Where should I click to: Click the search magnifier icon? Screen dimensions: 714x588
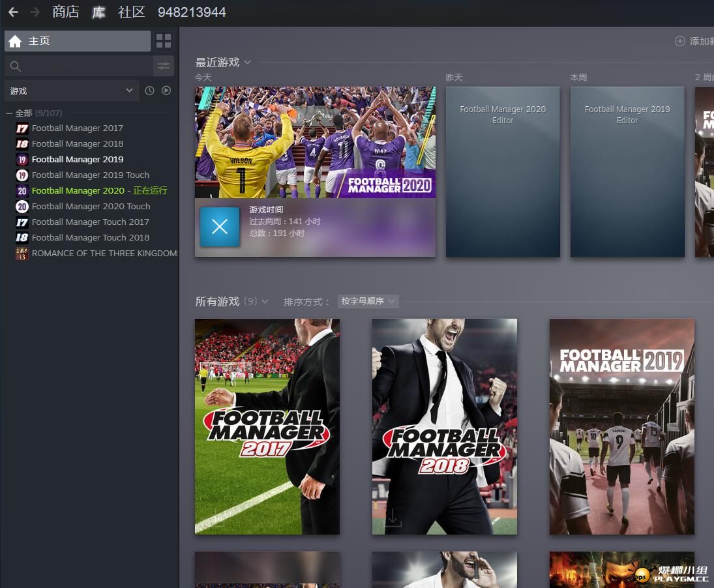16,66
